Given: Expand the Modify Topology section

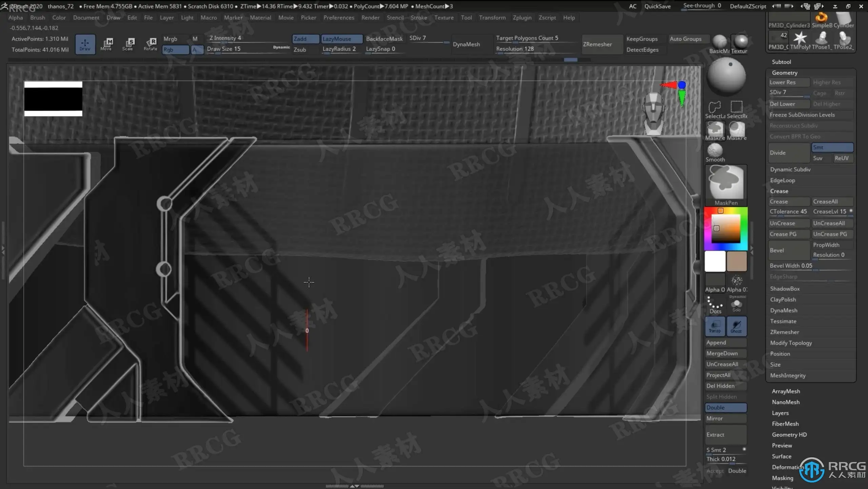Looking at the screenshot, I should pyautogui.click(x=791, y=343).
